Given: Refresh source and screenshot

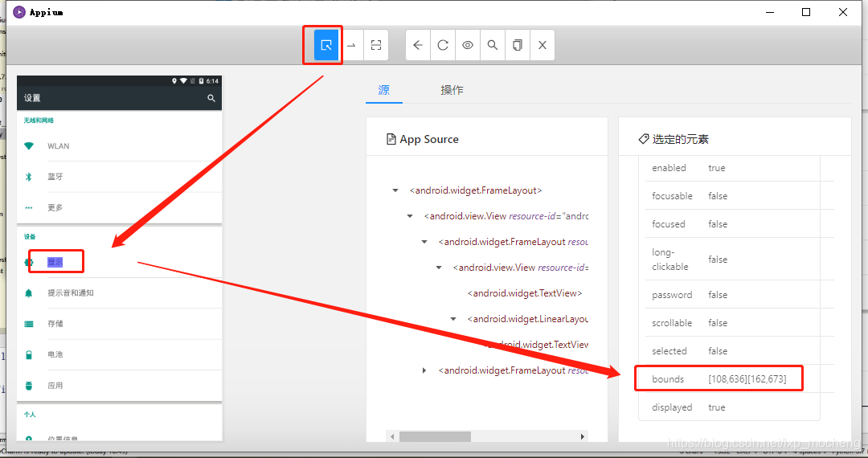Looking at the screenshot, I should click(x=443, y=45).
